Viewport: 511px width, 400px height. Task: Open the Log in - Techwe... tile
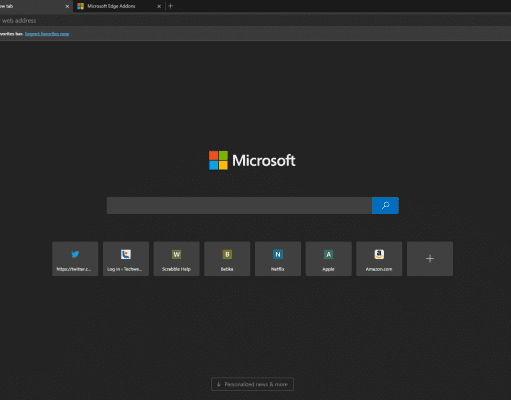126,259
